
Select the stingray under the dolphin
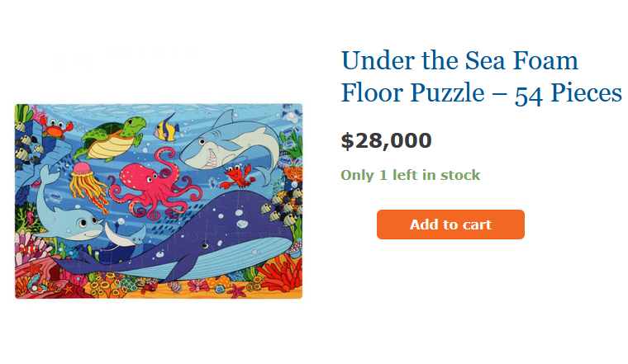(124, 236)
